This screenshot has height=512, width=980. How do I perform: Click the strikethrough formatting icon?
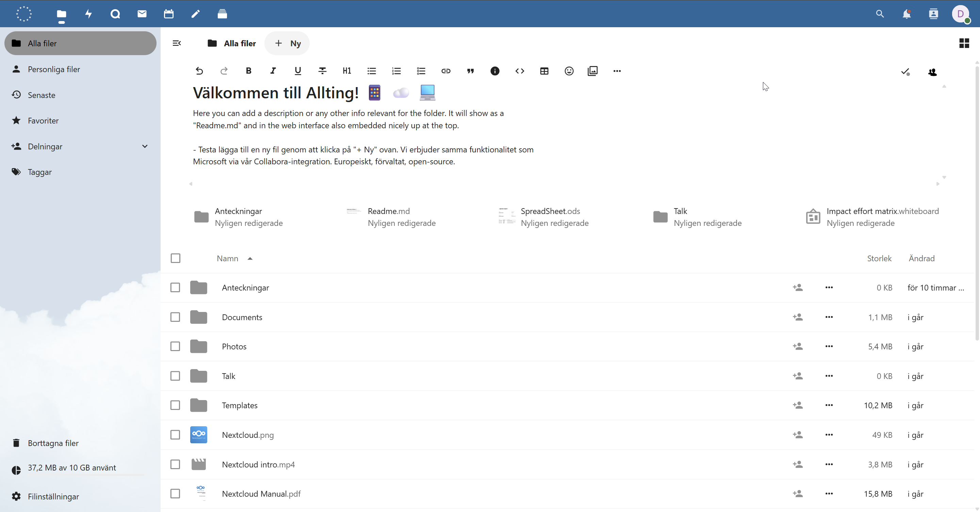[322, 71]
